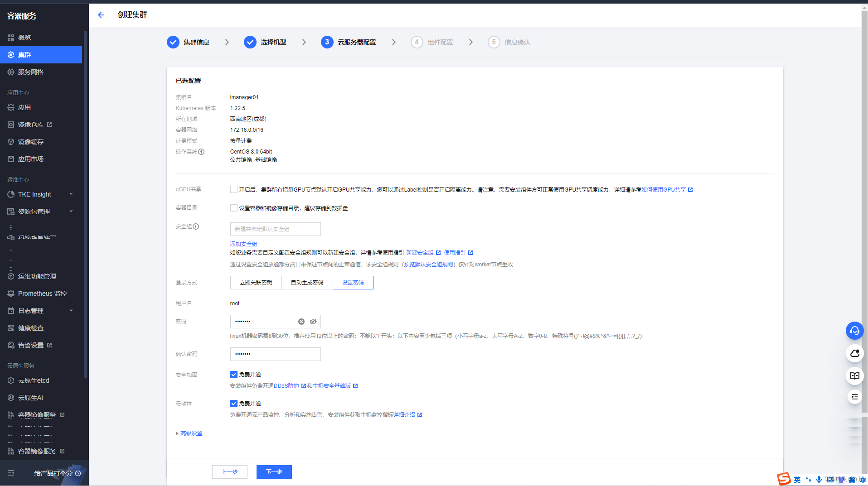868x486 pixels.
Task: Click the list floating icon below the book
Action: 854,397
